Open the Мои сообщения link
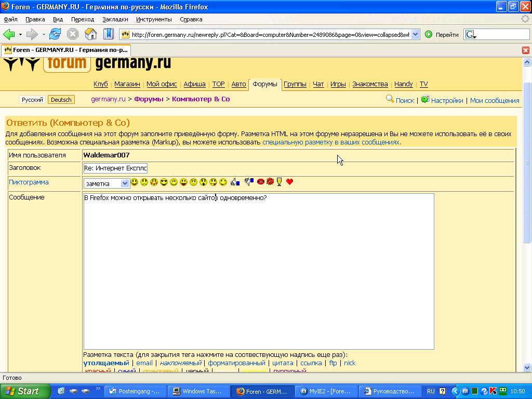The height and width of the screenshot is (399, 532). [x=495, y=100]
